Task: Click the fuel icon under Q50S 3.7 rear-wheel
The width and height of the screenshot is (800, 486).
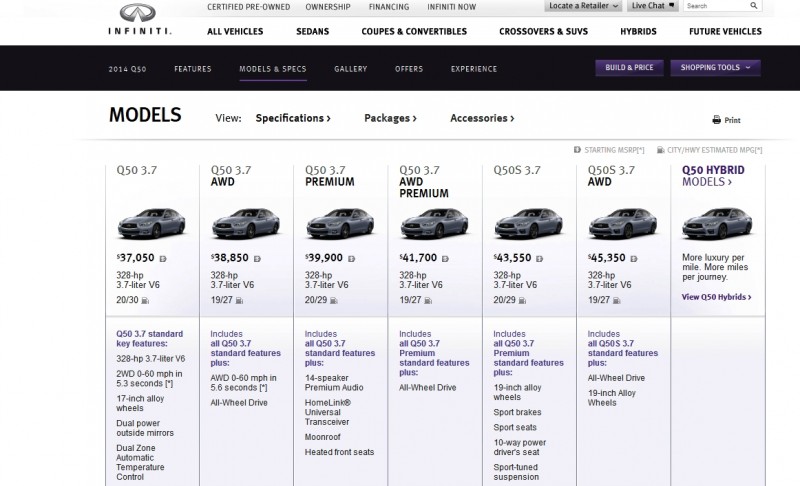Action: [522, 300]
